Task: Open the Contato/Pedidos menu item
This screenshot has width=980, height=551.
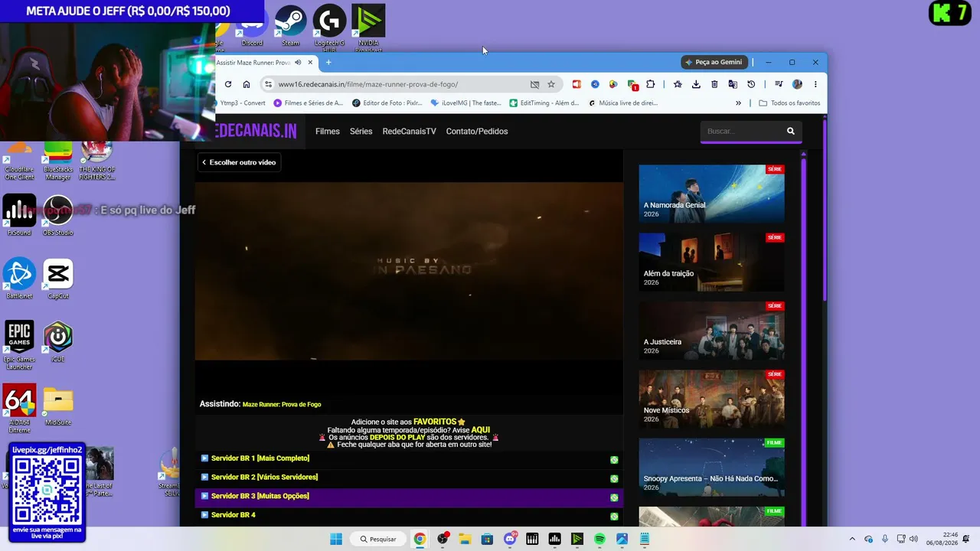Action: [477, 132]
